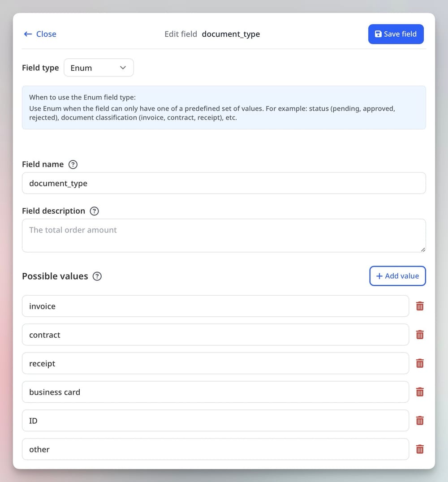
Task: Open the Field type Enum dropdown
Action: (x=99, y=68)
